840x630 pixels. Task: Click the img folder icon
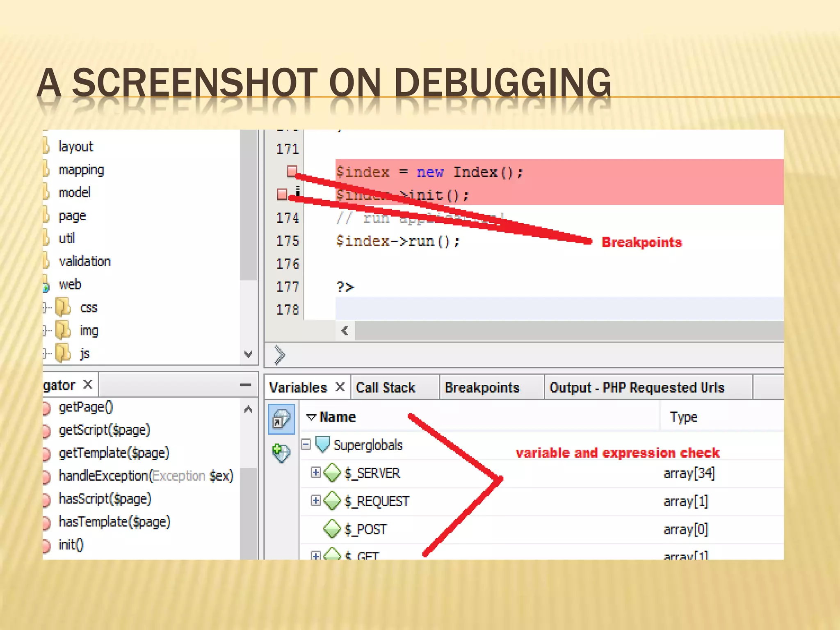[x=63, y=330]
